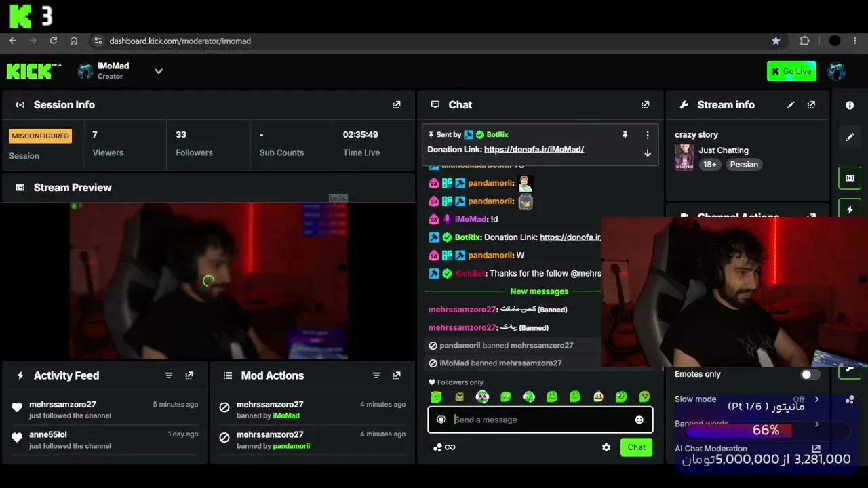Open emoji picker in message box
The height and width of the screenshot is (488, 868).
[639, 420]
